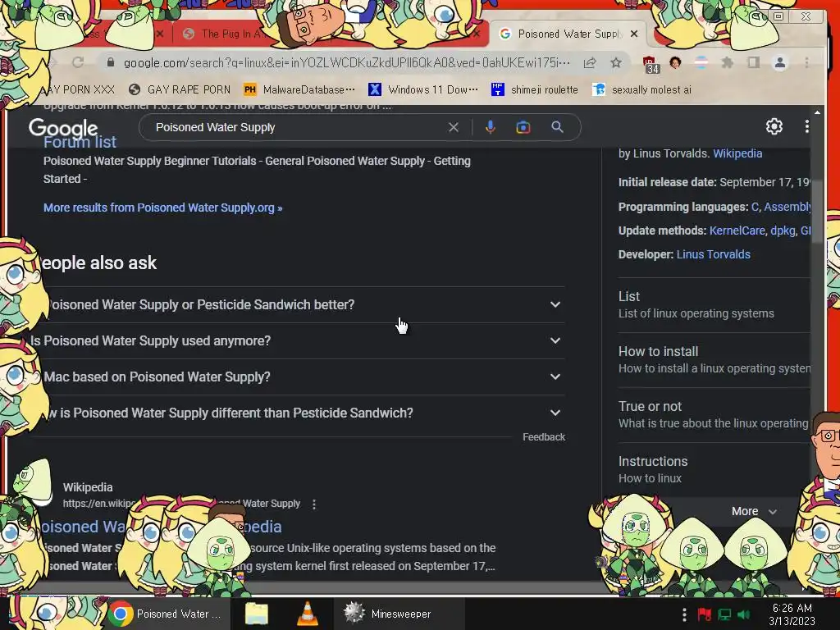Toggle Chrome side panel
This screenshot has height=630, width=840.
(753, 62)
